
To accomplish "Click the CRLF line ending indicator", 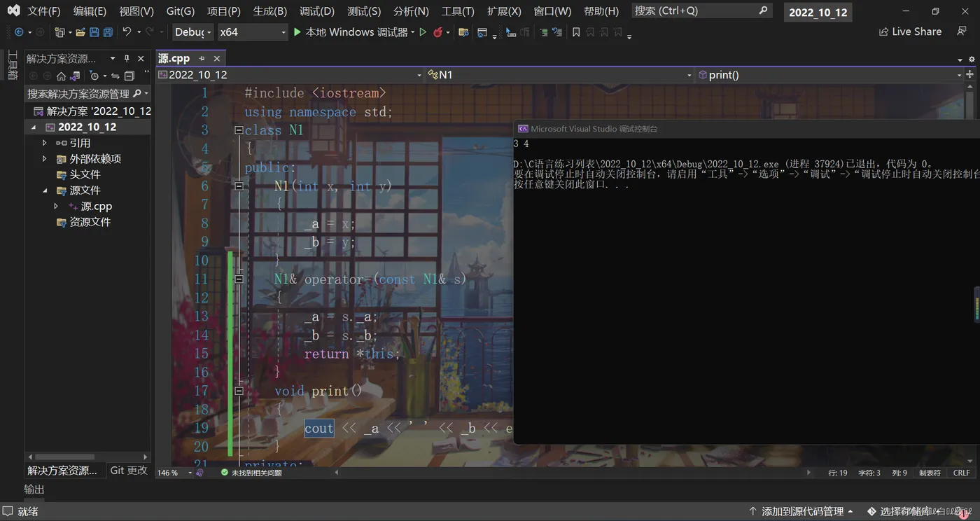I will click(962, 473).
